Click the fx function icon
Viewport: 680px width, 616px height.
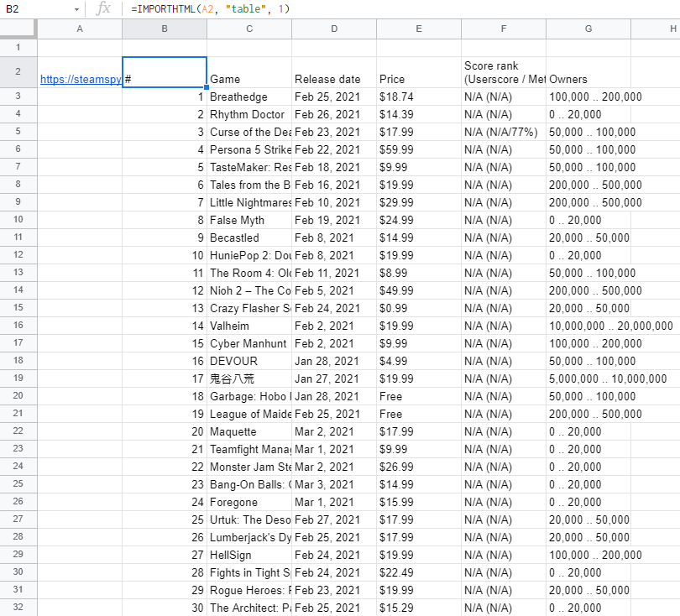pyautogui.click(x=103, y=8)
